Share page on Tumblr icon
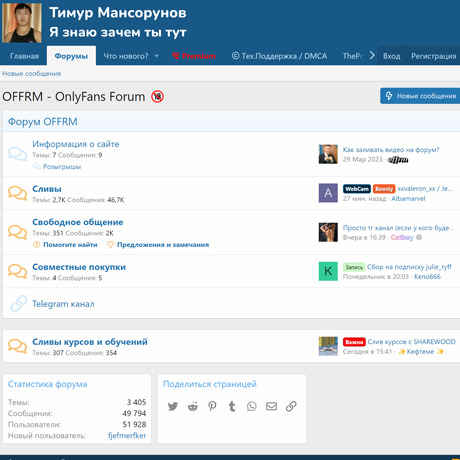 232,406
